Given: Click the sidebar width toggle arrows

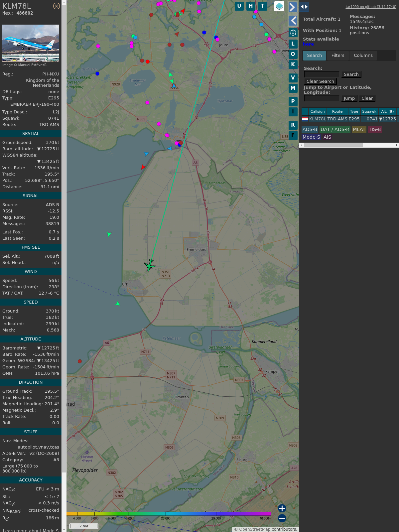Looking at the screenshot, I should pyautogui.click(x=304, y=7).
